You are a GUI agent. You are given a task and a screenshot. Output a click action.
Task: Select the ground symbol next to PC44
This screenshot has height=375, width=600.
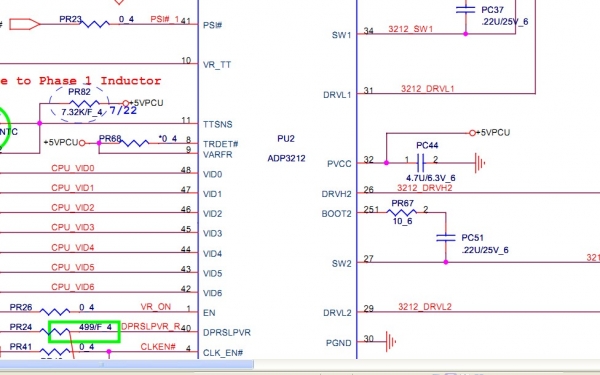480,163
